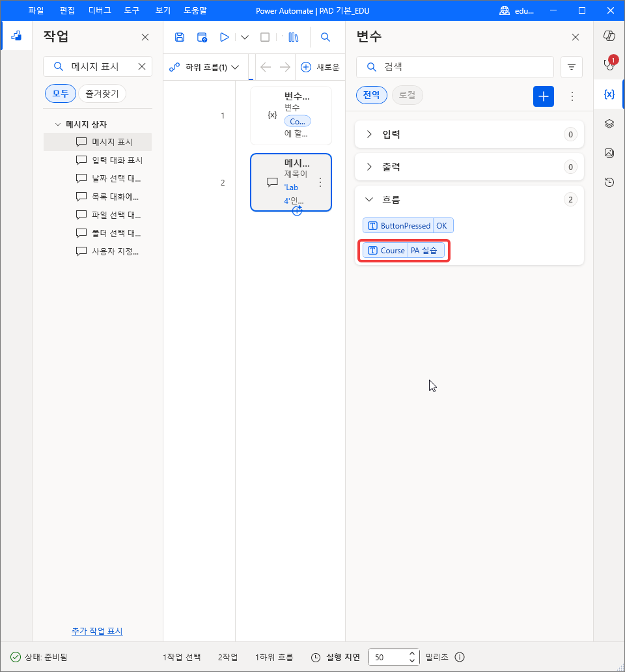The image size is (625, 672).
Task: Click the Stop flow square icon
Action: coord(265,37)
